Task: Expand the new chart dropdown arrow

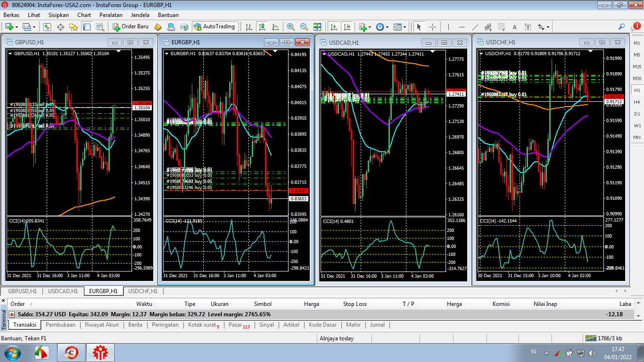Action: 17,27
